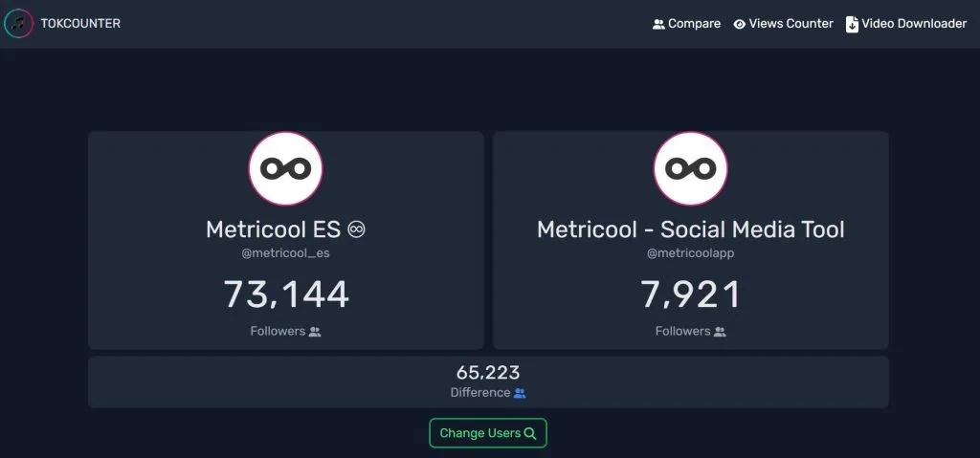Viewport: 980px width, 458px height.
Task: Click the @metricoolapp handle
Action: point(690,254)
